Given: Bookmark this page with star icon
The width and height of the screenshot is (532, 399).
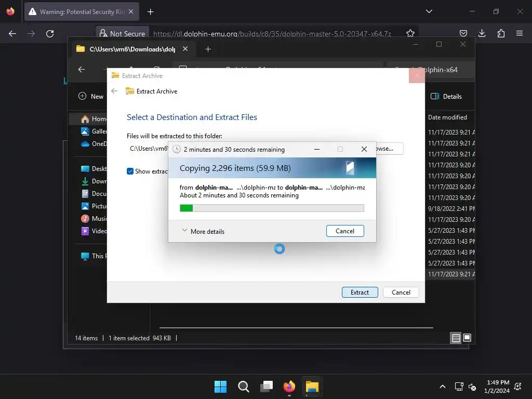Looking at the screenshot, I should (410, 33).
